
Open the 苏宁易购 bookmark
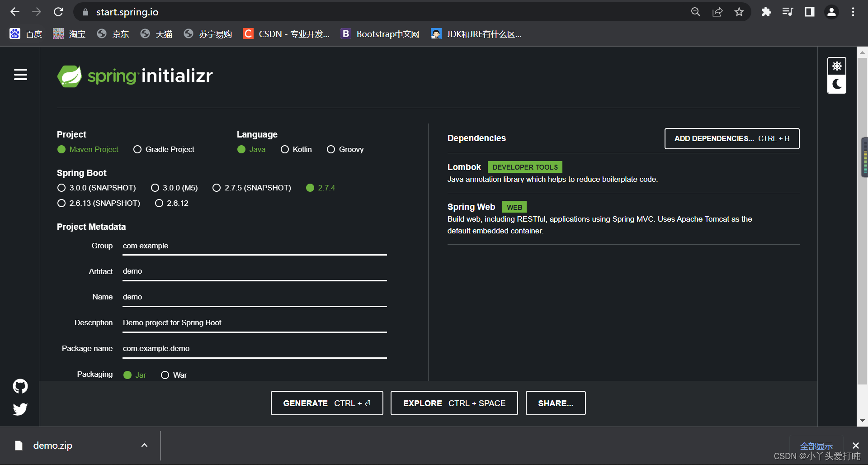point(208,34)
